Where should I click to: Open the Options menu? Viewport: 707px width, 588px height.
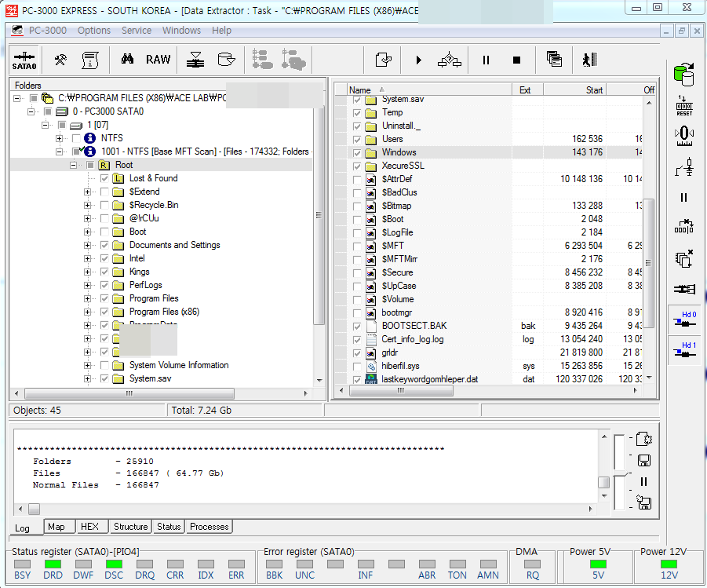[x=94, y=31]
